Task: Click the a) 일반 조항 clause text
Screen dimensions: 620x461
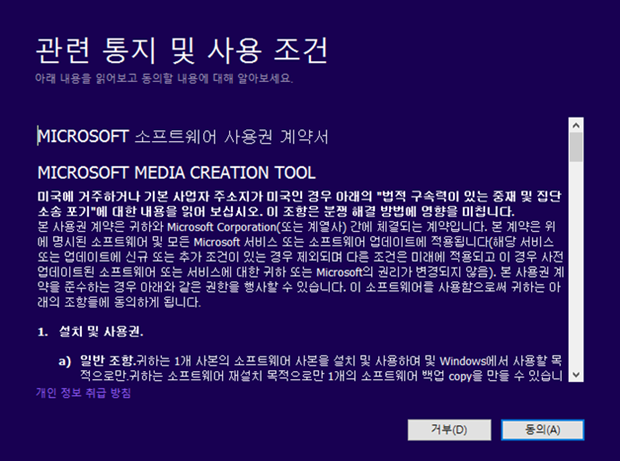Action: click(310, 368)
